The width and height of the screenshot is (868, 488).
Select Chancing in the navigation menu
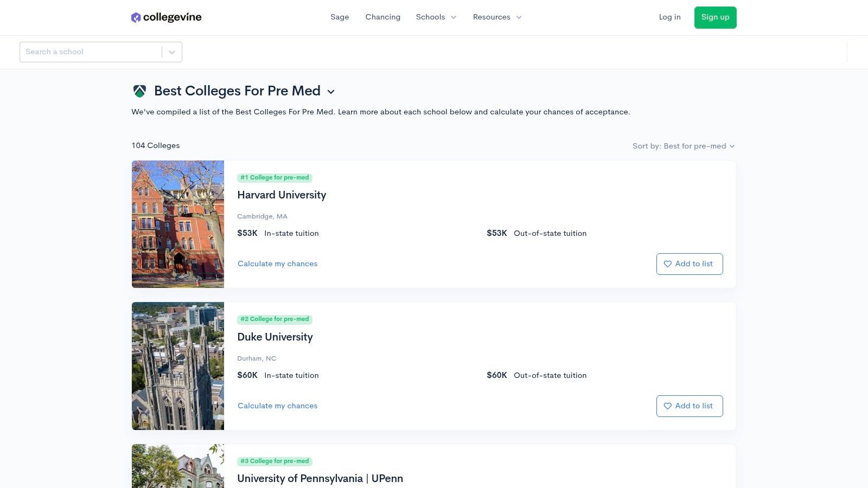[383, 17]
